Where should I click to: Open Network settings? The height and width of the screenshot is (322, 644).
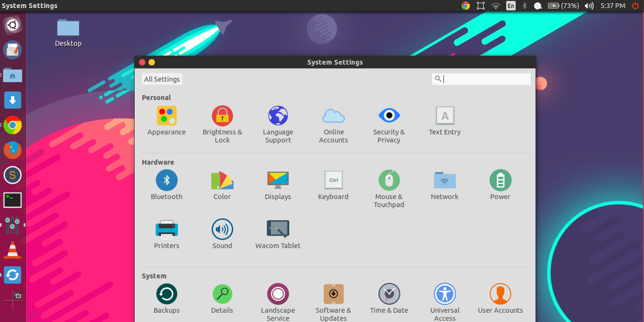444,185
